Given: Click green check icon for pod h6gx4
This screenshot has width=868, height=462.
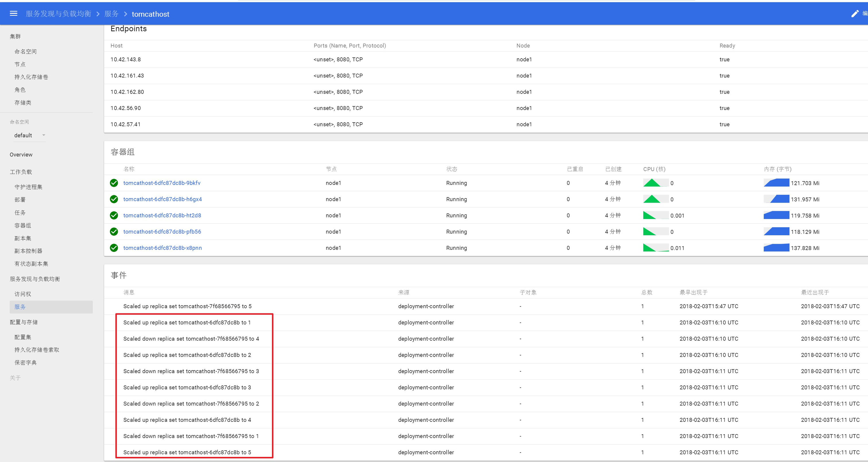Looking at the screenshot, I should coord(114,199).
